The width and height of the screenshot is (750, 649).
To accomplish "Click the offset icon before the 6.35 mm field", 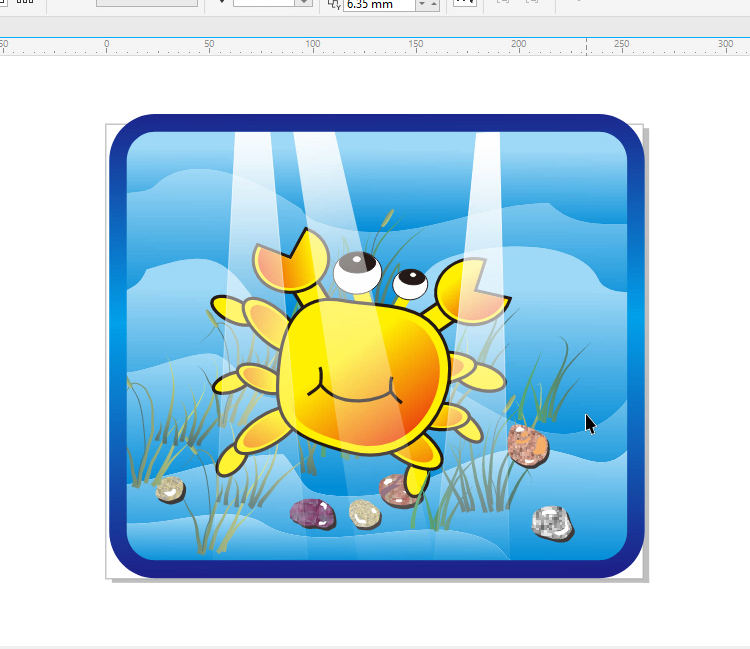I will [x=334, y=5].
